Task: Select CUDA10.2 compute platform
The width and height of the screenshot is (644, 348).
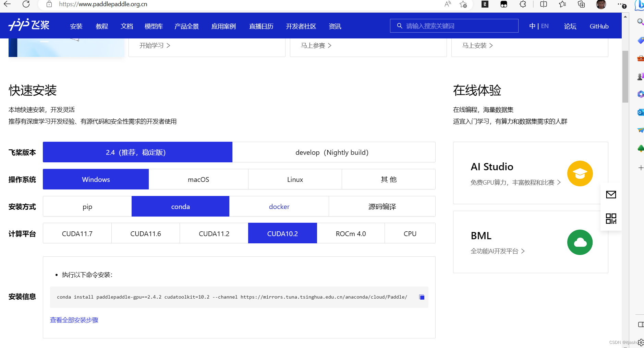Action: [282, 233]
